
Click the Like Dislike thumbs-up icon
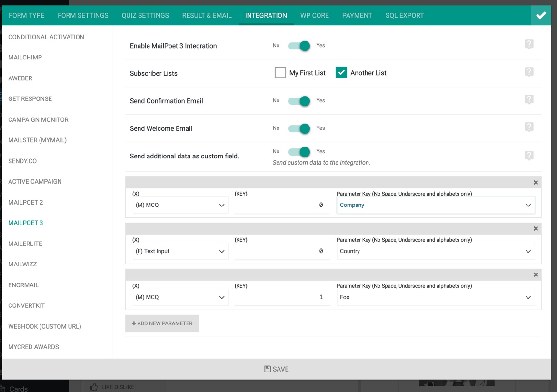point(94,387)
